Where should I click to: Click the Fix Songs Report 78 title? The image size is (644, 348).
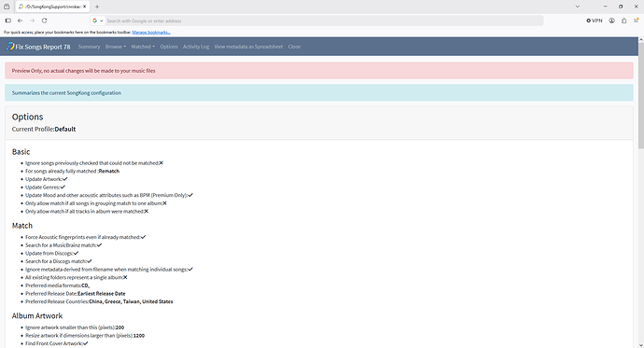click(x=43, y=47)
